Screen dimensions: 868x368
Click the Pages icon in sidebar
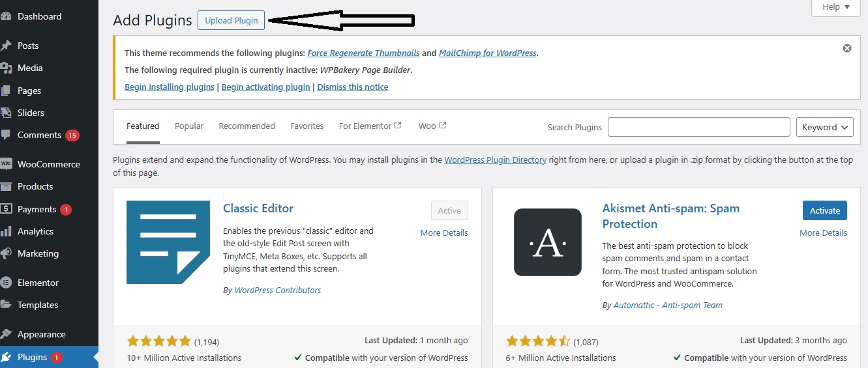pyautogui.click(x=6, y=91)
